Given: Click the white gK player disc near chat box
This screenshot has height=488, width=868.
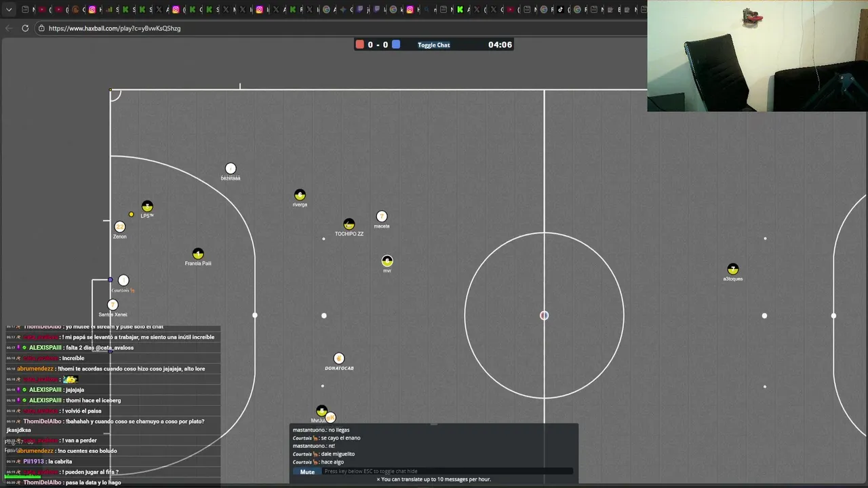Looking at the screenshot, I should tap(330, 418).
